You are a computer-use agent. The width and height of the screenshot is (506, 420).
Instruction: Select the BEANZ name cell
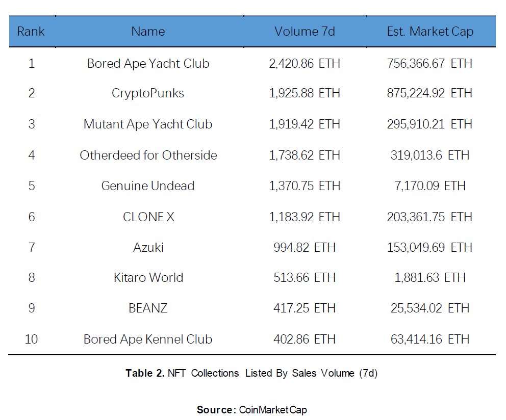click(148, 308)
